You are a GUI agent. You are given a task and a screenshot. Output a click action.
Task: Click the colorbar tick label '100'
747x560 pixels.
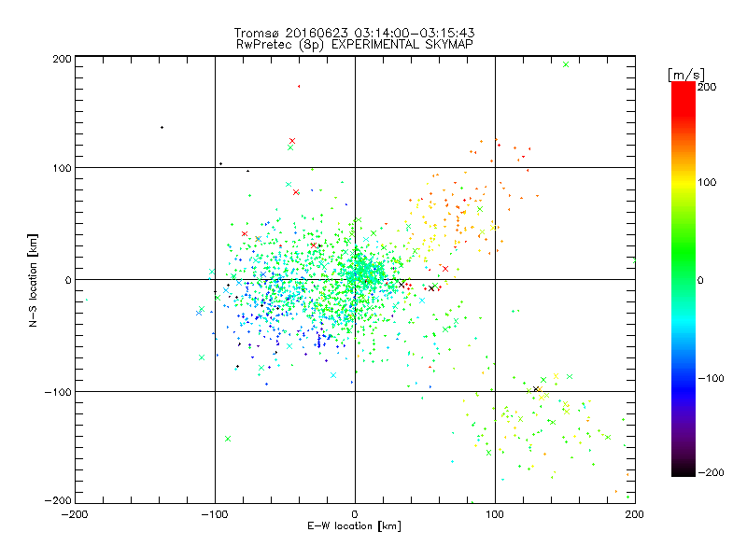[x=707, y=182]
